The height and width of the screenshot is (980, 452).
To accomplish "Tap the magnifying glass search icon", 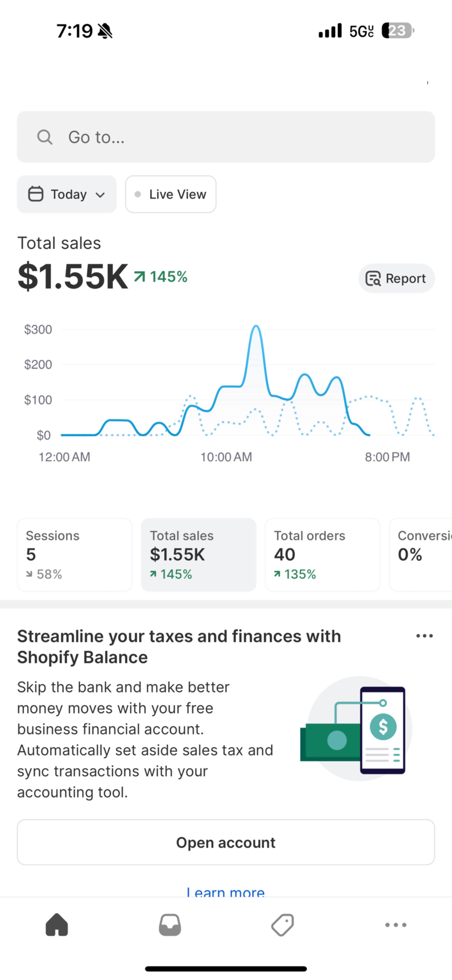I will (x=44, y=137).
